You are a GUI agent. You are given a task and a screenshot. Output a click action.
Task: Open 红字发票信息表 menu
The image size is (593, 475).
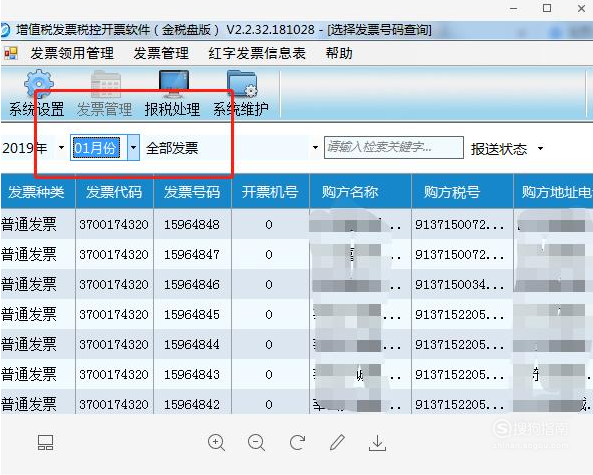[257, 53]
